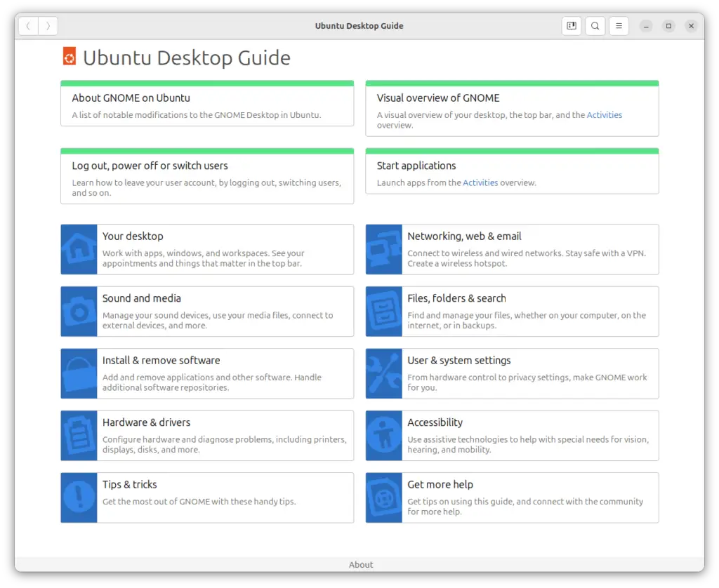
Task: Open Files, folders & search heading
Action: (456, 298)
